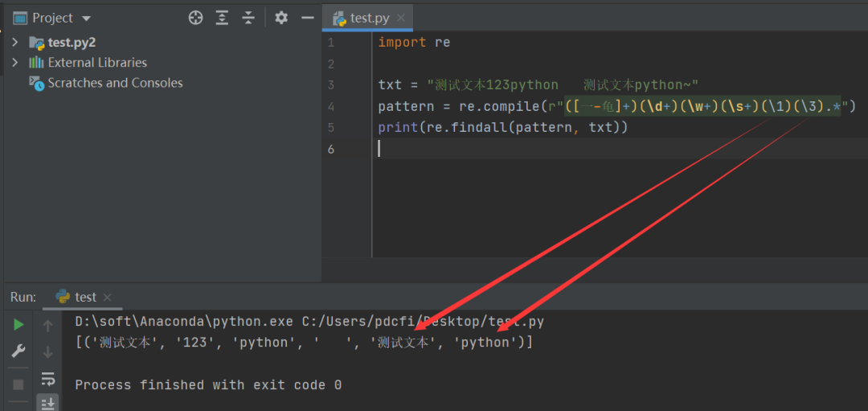Click the python.exe command output line

[x=310, y=321]
